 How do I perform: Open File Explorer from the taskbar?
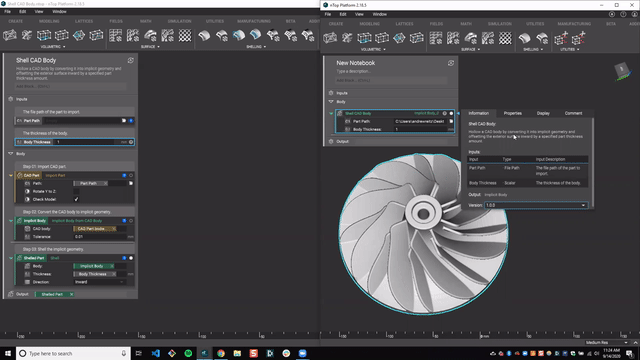(x=237, y=353)
